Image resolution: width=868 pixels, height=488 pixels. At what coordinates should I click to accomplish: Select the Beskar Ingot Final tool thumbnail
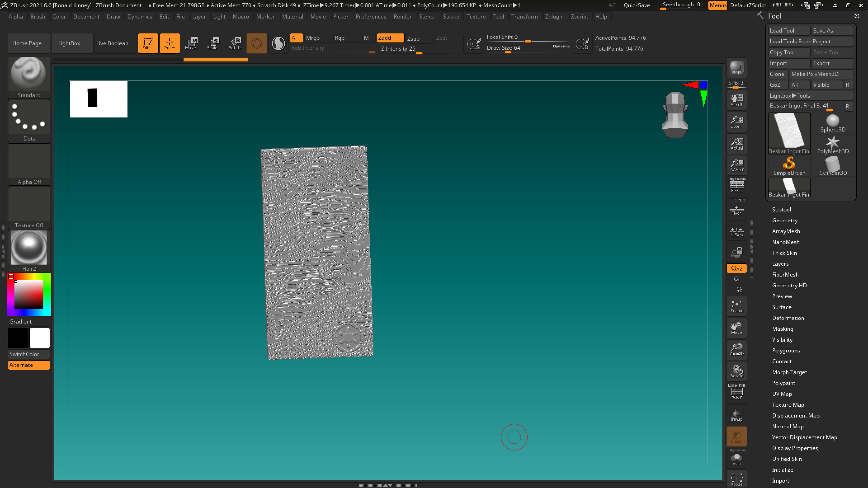[789, 134]
